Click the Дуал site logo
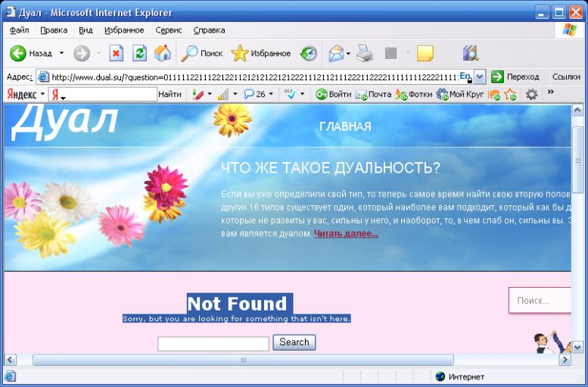Screen dimensions: 588x387 click(64, 121)
